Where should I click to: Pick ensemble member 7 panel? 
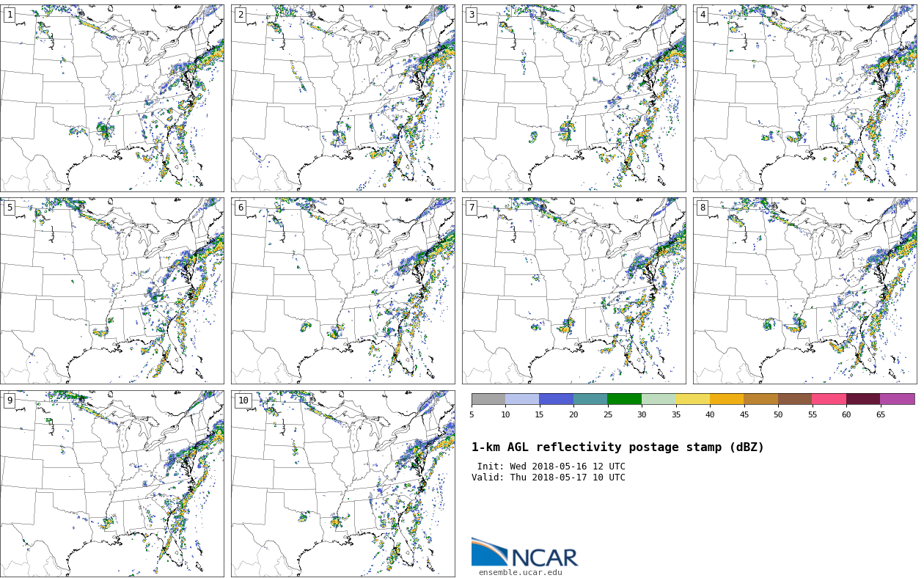click(573, 290)
